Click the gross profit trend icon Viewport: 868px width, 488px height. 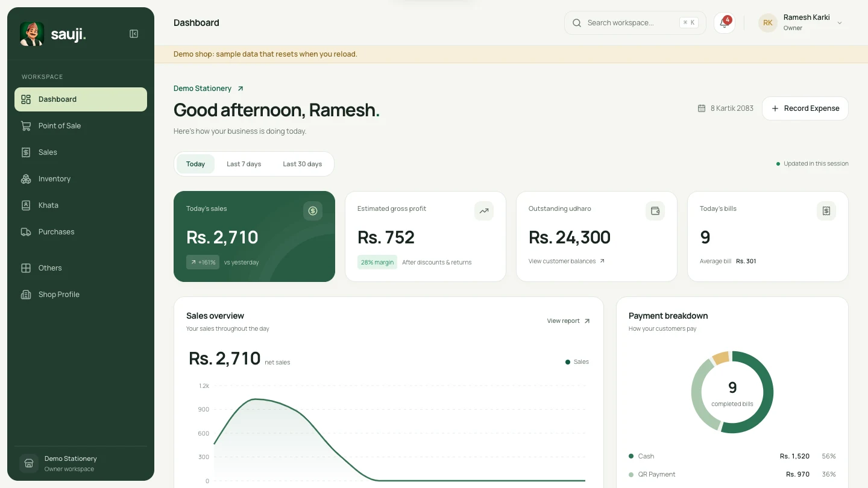pyautogui.click(x=483, y=211)
